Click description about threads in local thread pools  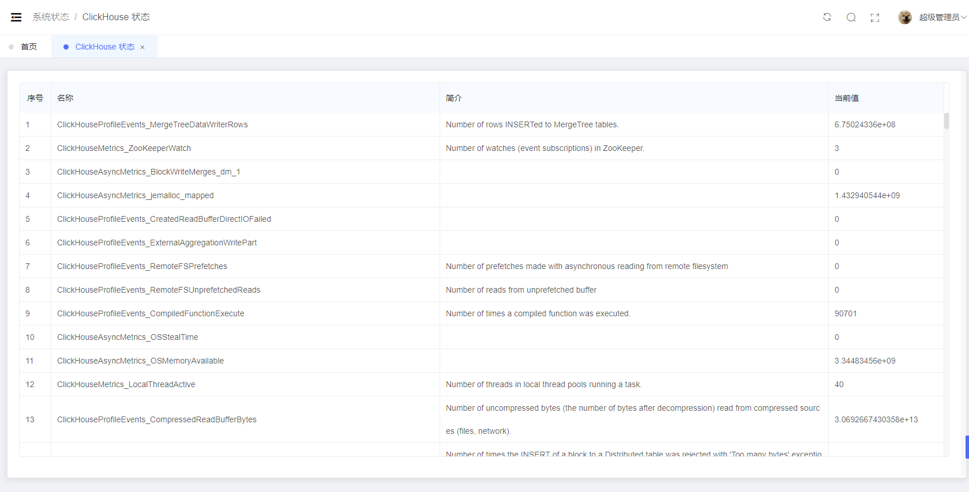click(x=544, y=384)
